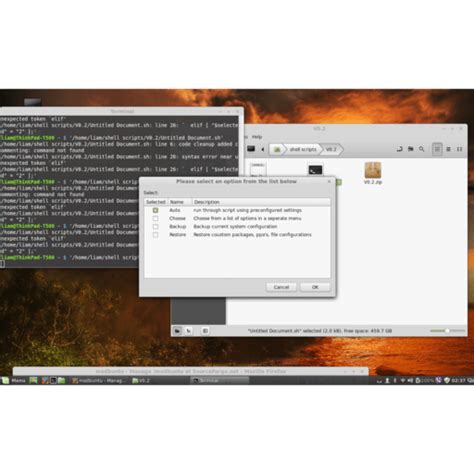Check the Auto option checkbox
The image size is (474, 474).
point(155,210)
